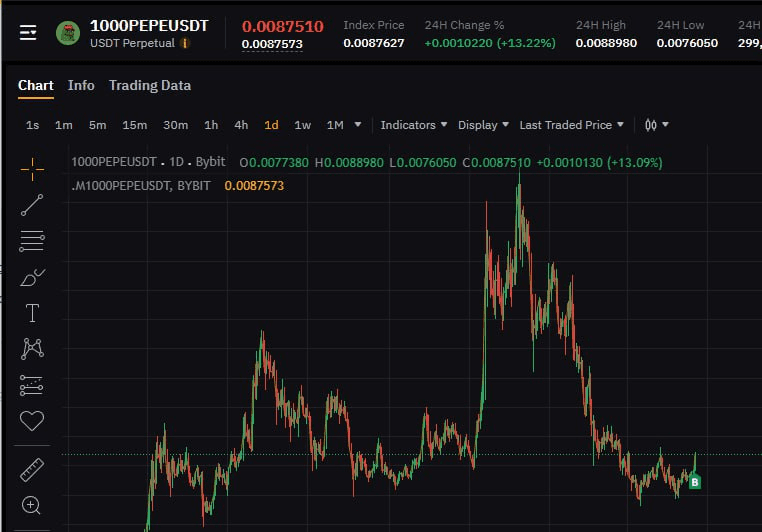The height and width of the screenshot is (532, 762).
Task: Click the green B buy marker on chart
Action: point(695,482)
